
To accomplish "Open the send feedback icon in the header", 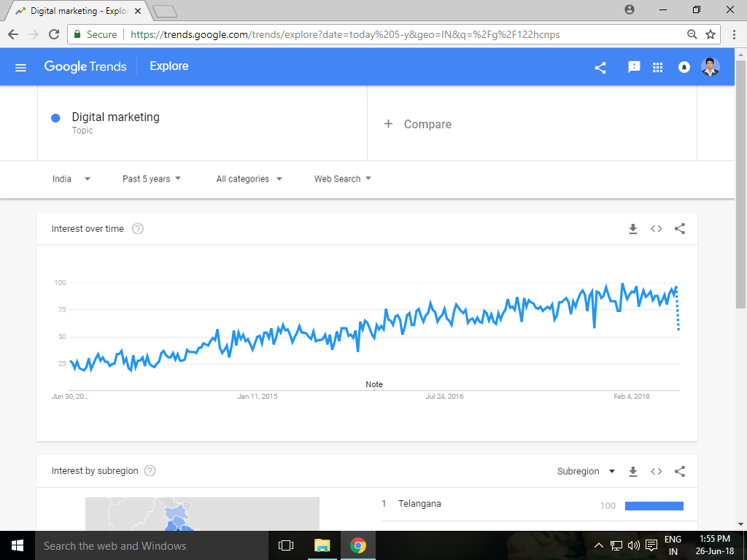I will point(634,67).
